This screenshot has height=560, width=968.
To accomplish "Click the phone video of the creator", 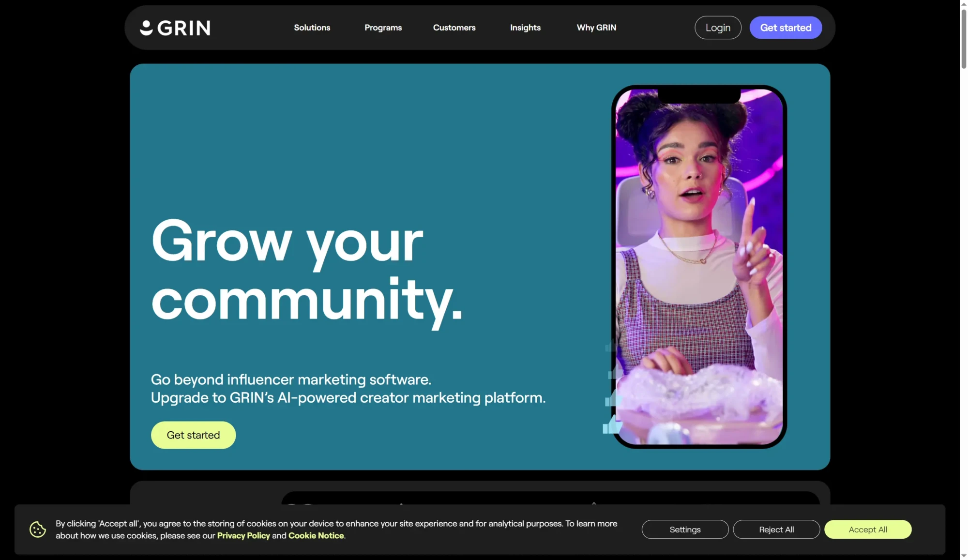I will pos(699,267).
